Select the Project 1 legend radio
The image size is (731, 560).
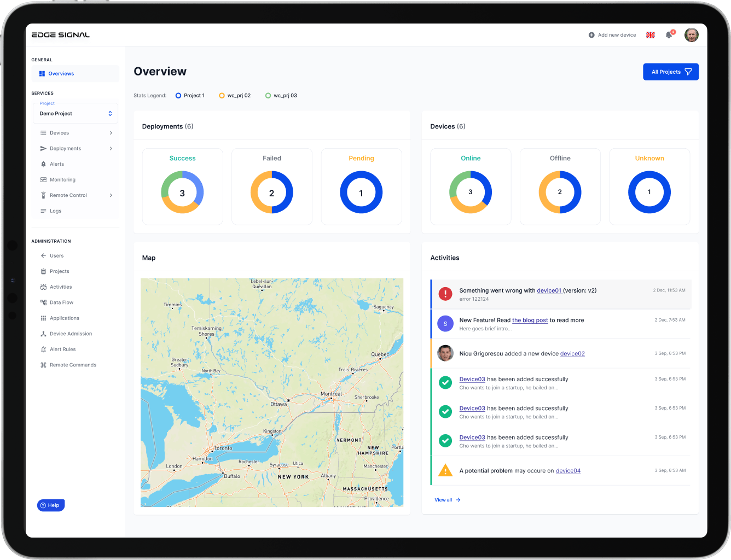click(178, 95)
